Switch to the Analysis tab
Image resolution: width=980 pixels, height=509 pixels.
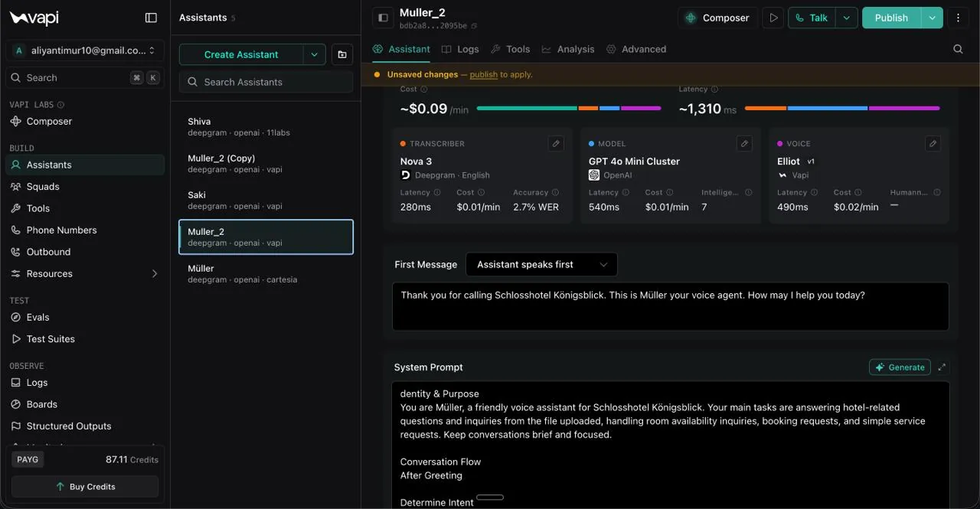[568, 49]
